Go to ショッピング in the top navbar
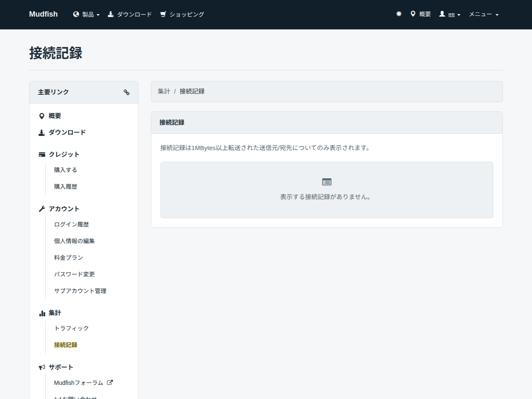The width and height of the screenshot is (532, 399). point(182,15)
